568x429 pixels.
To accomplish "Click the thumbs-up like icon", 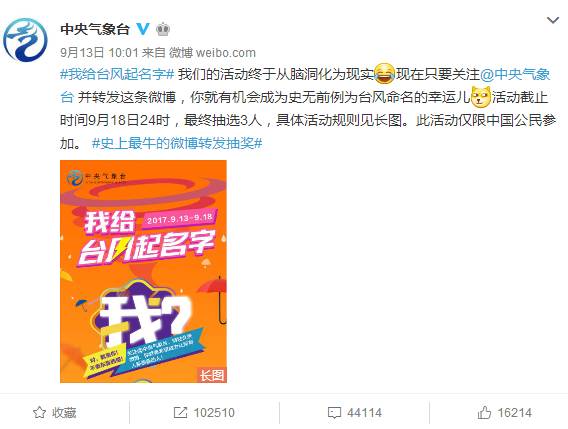I will (484, 412).
